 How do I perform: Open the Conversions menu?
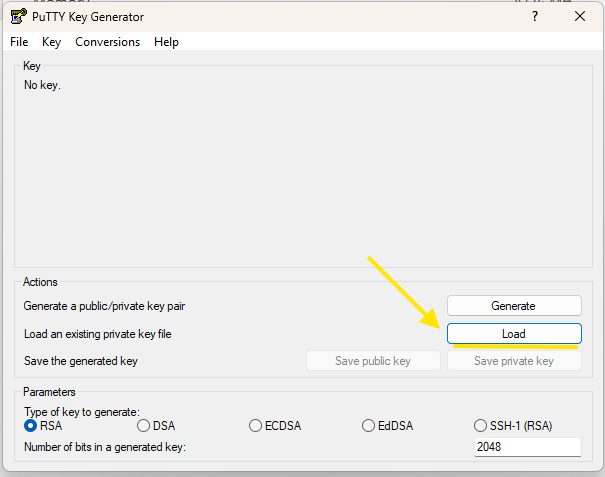[x=107, y=42]
